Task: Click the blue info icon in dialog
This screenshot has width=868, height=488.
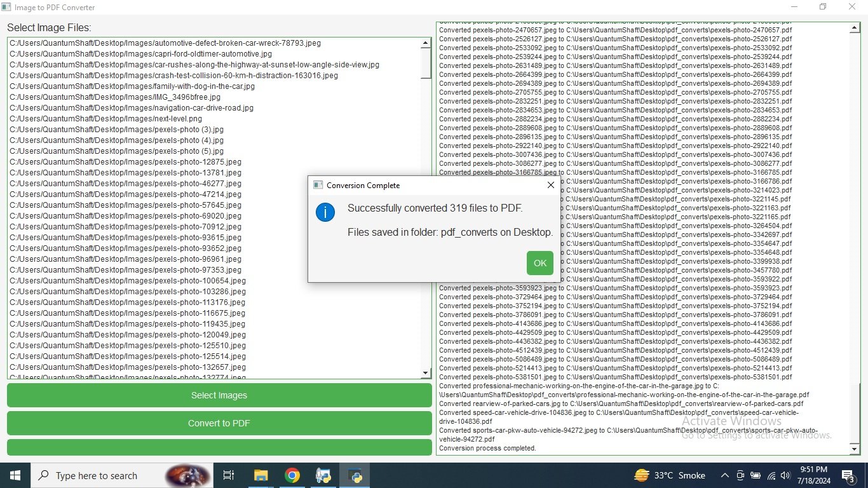Action: pyautogui.click(x=325, y=212)
